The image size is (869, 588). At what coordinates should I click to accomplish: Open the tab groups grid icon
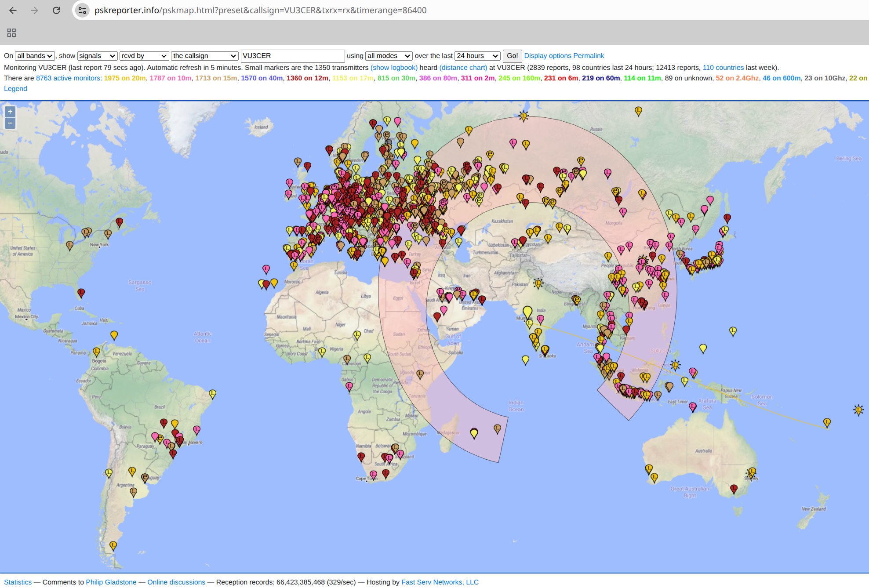(x=11, y=33)
